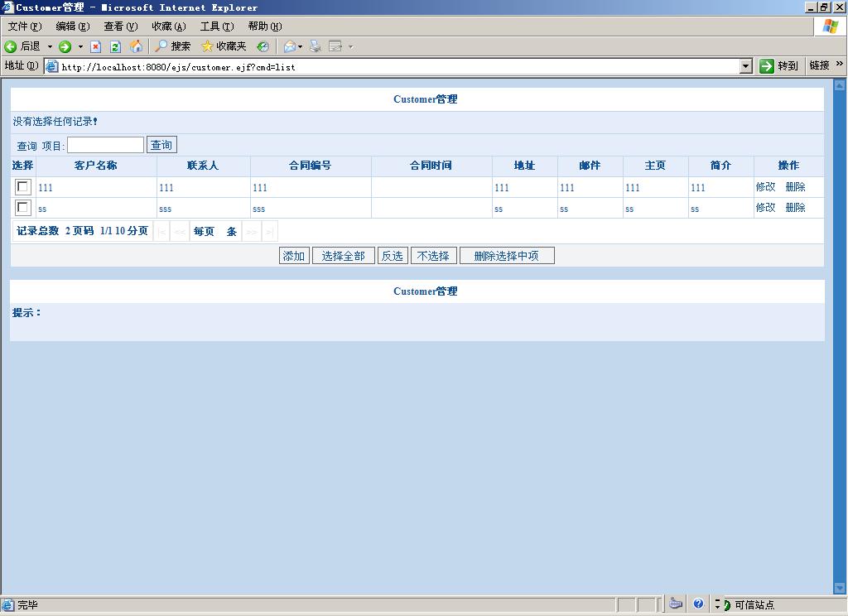Click the 不选择 button

click(434, 256)
